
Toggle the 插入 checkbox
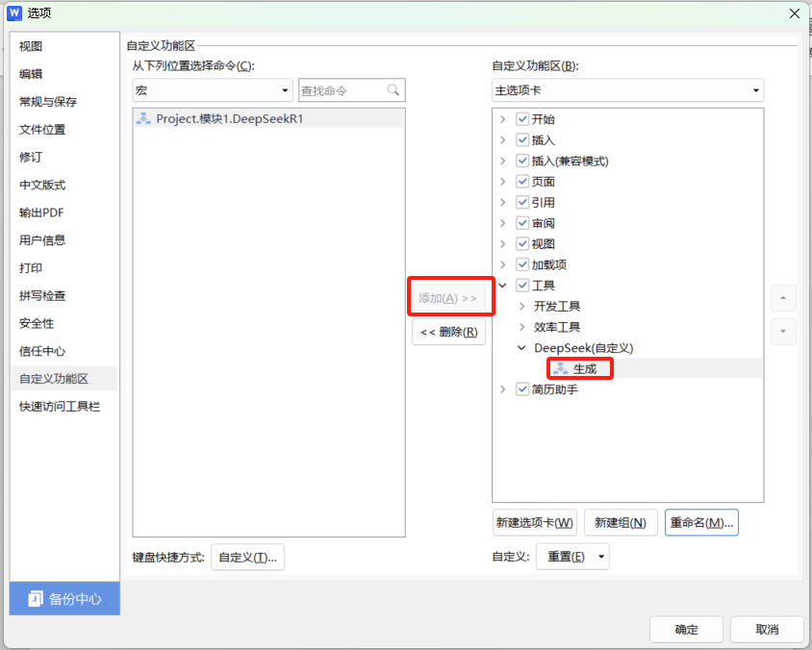pos(522,139)
